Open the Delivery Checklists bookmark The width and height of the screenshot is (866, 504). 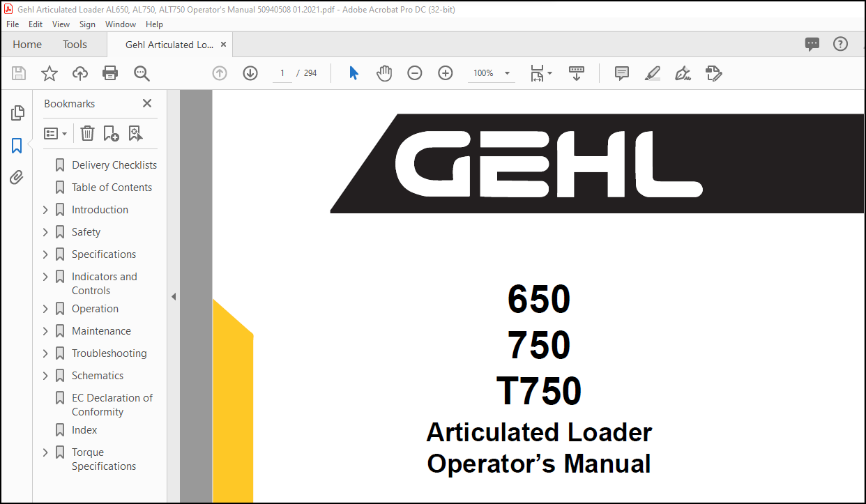tap(114, 165)
